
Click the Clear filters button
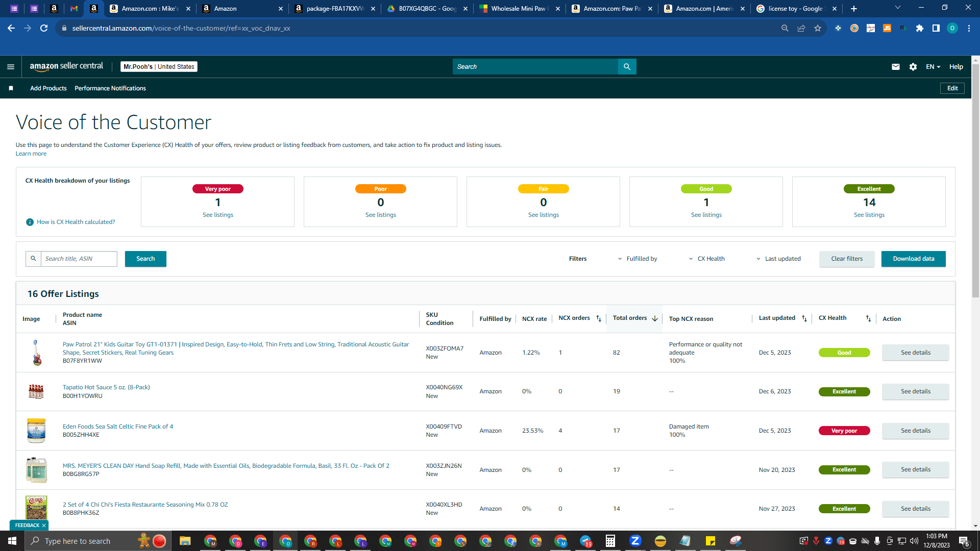847,259
